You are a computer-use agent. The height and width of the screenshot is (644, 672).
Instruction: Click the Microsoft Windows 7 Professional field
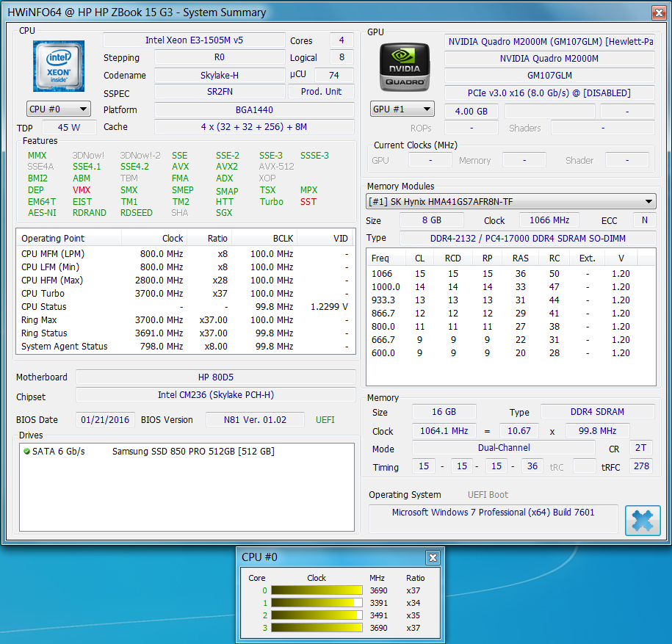point(493,513)
